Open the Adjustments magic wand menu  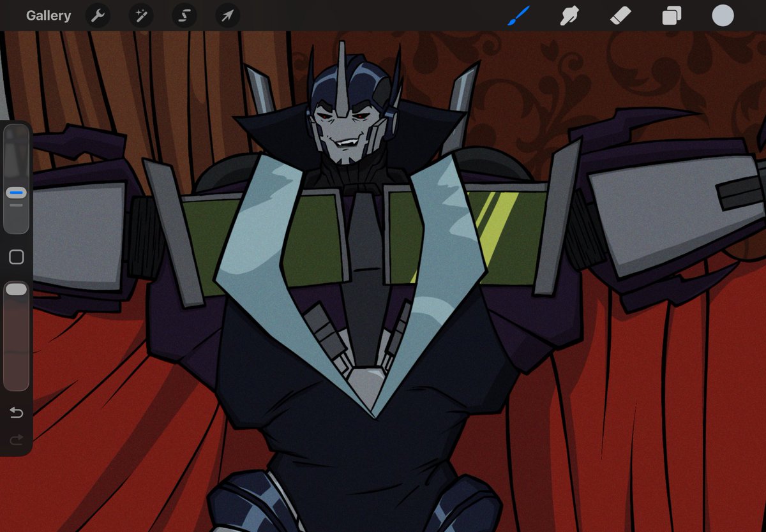140,15
